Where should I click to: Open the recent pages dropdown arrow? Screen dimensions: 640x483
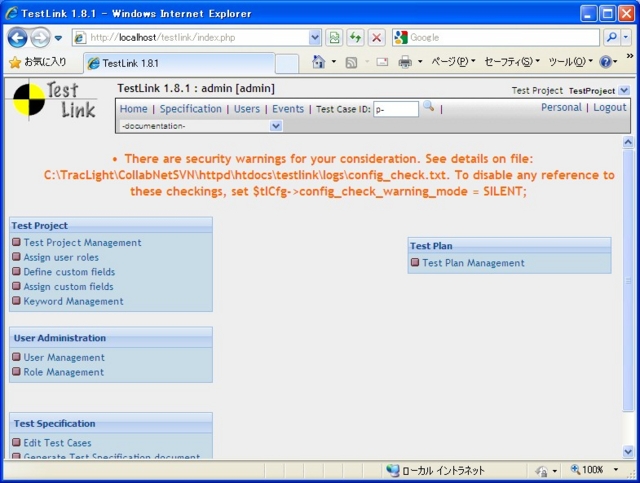pos(58,38)
